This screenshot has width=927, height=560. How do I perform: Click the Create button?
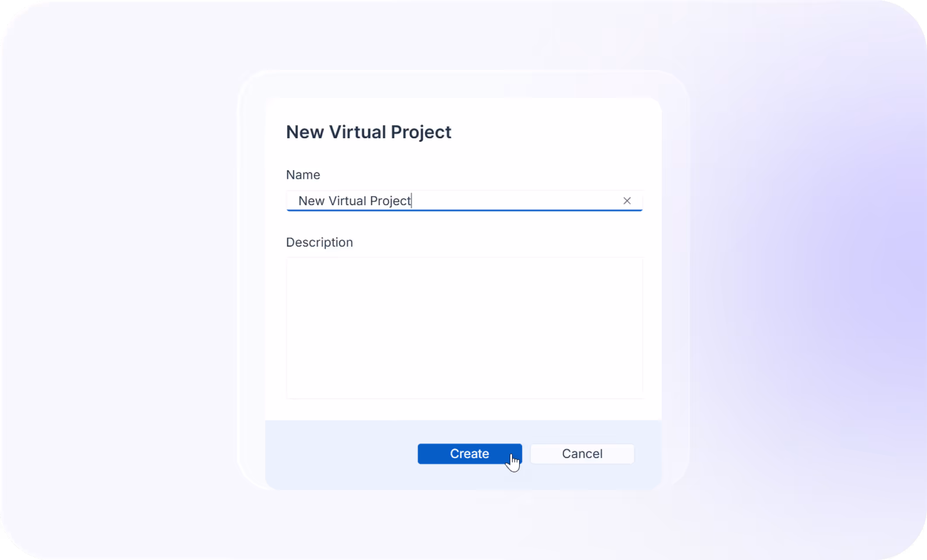click(469, 454)
